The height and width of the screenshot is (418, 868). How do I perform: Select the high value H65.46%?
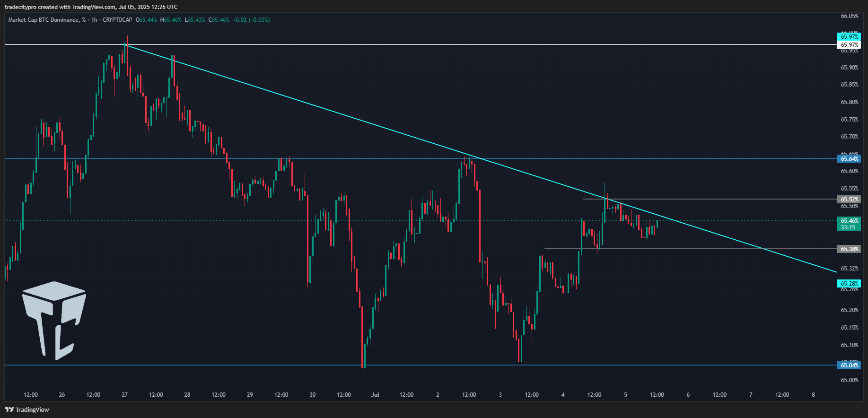pos(171,20)
